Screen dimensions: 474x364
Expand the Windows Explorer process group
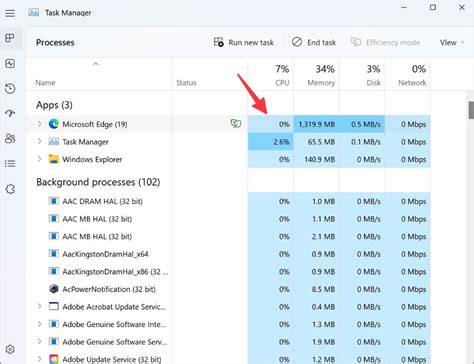point(39,159)
